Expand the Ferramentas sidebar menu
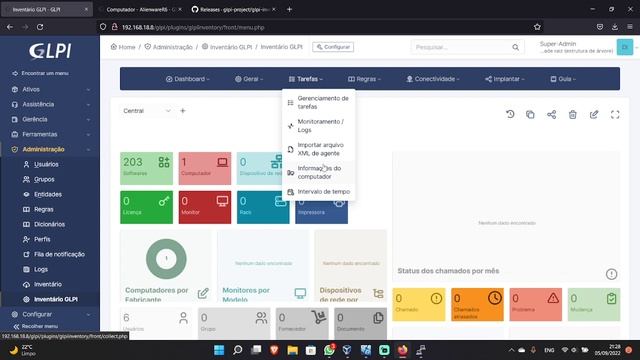Viewport: 640px width, 360px height. tap(50, 134)
